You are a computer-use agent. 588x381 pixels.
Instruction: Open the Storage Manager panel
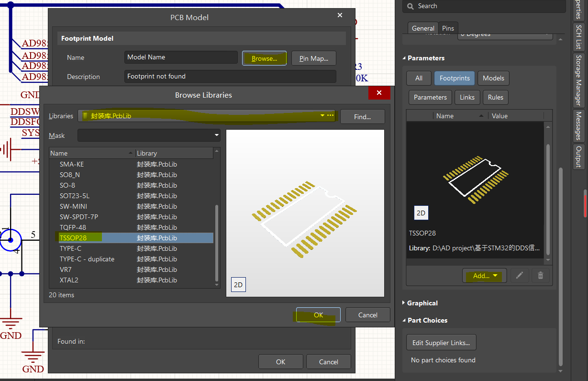click(x=579, y=80)
